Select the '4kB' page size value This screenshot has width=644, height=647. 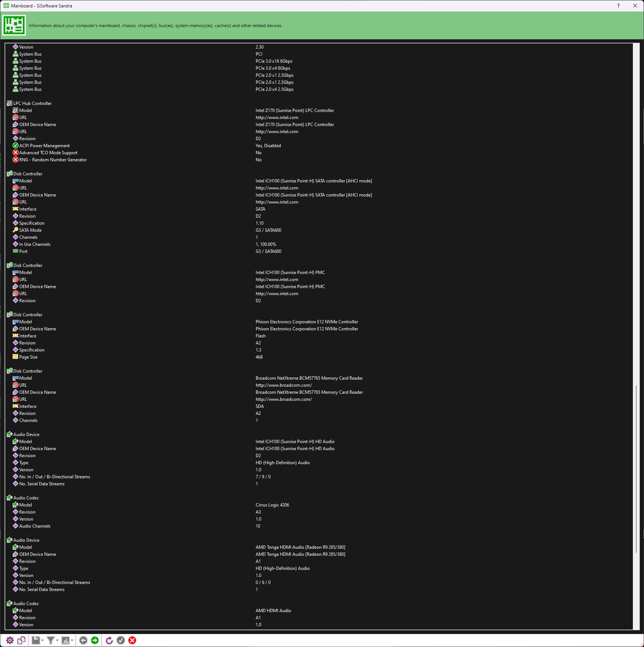(x=259, y=357)
